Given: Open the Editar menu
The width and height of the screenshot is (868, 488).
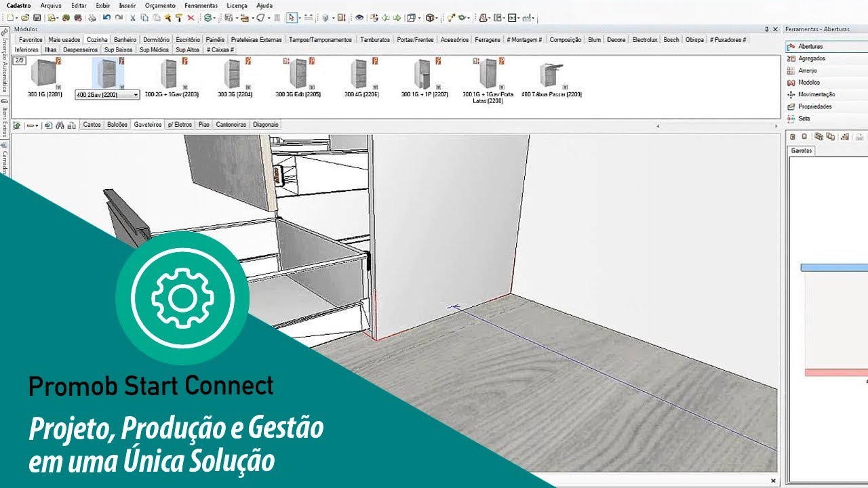Looking at the screenshot, I should point(79,5).
